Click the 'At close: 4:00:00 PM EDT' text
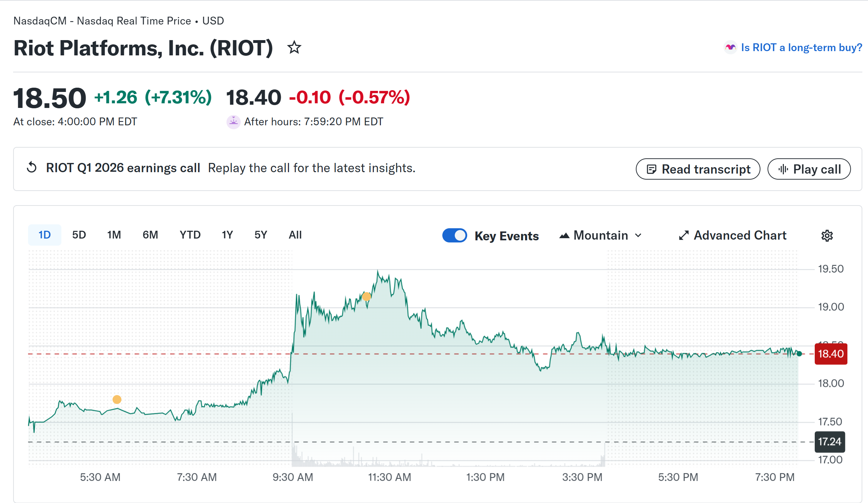868x503 pixels. tap(75, 122)
